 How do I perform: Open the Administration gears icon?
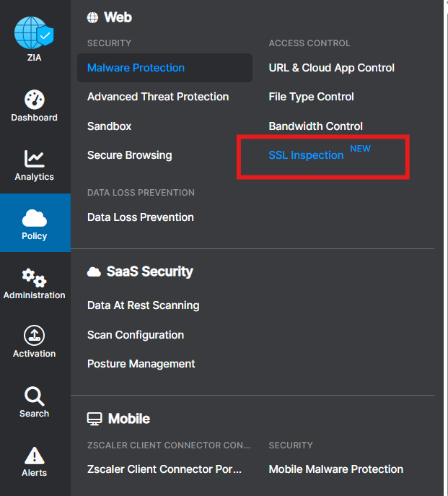pos(34,277)
